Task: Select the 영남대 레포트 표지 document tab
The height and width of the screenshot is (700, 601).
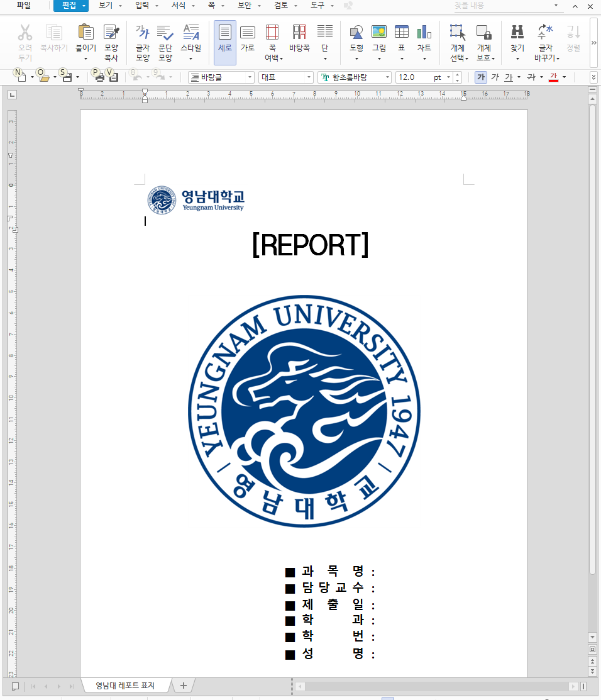Action: [x=125, y=686]
